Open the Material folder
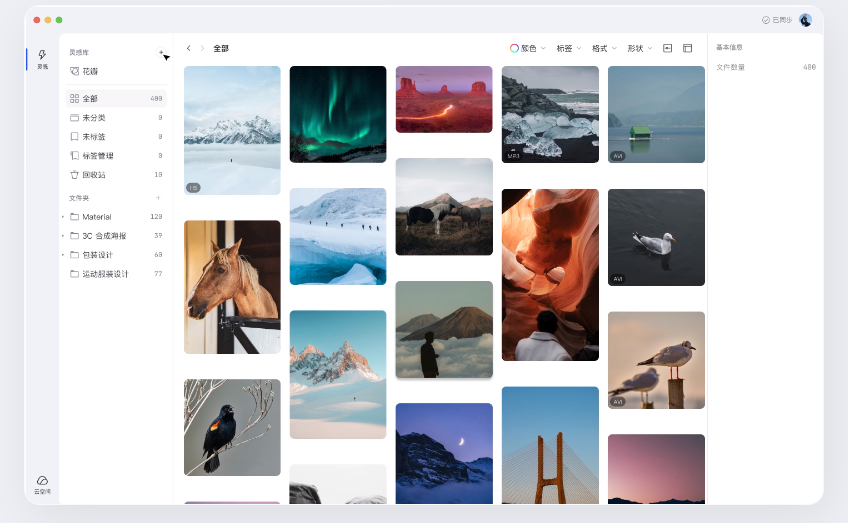This screenshot has width=848, height=523. click(116, 217)
